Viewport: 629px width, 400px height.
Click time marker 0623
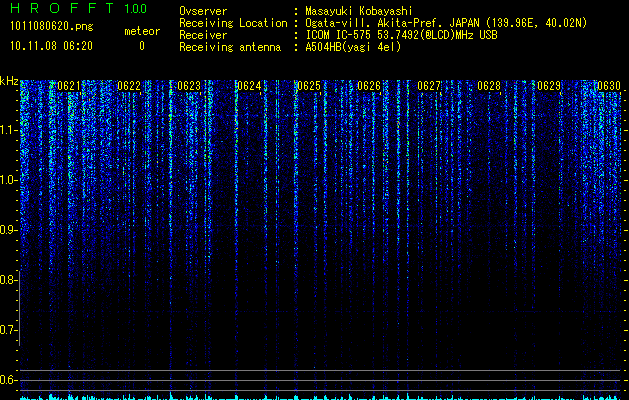pyautogui.click(x=189, y=86)
